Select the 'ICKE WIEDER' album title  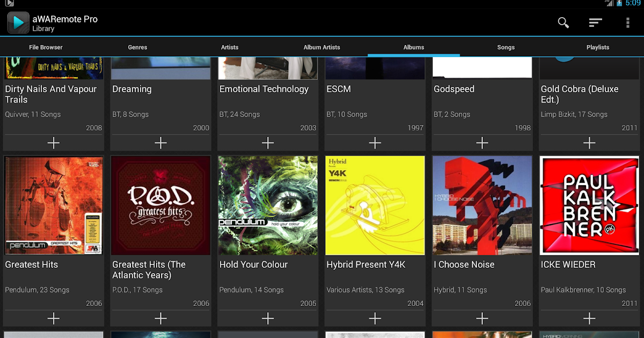tap(568, 264)
